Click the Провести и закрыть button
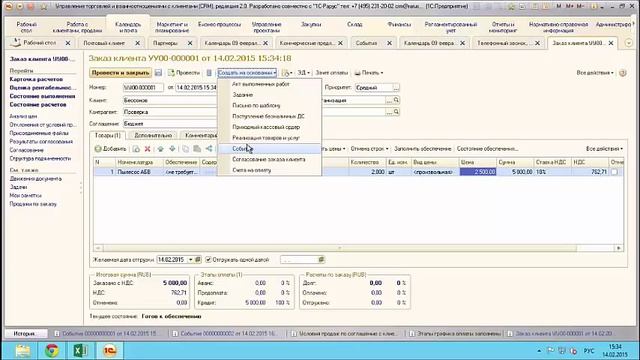Viewport: 640px width, 360px height. (x=120, y=73)
